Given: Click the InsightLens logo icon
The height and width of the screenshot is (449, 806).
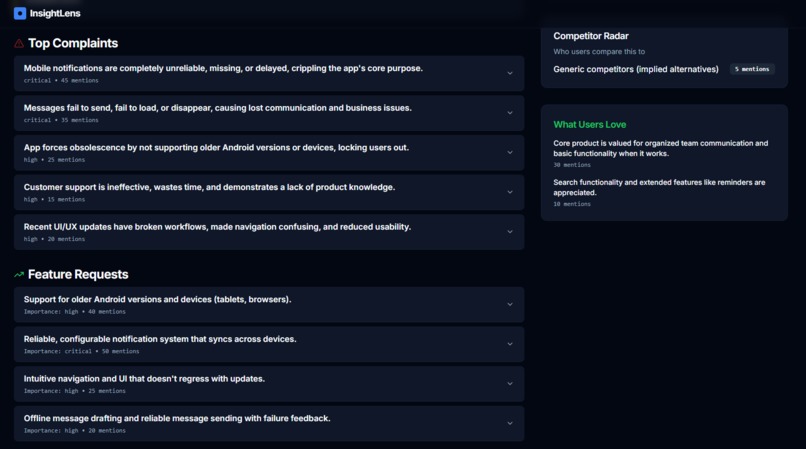Looking at the screenshot, I should coord(20,13).
